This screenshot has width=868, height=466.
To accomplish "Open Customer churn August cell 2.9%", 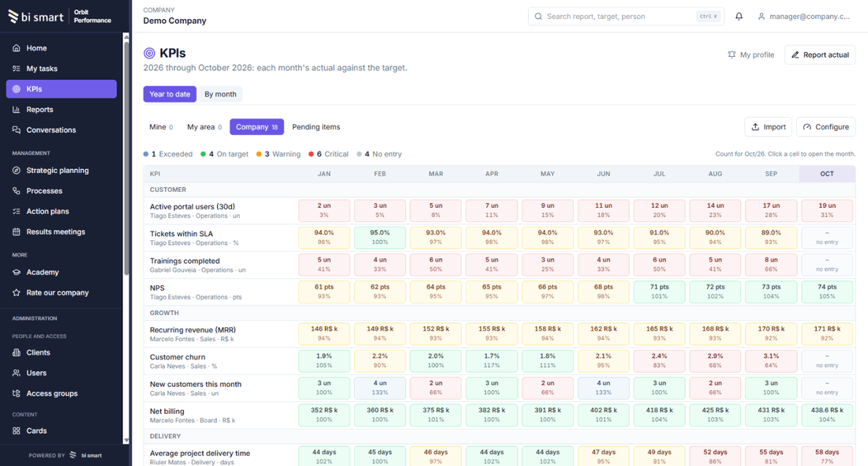I will [715, 361].
